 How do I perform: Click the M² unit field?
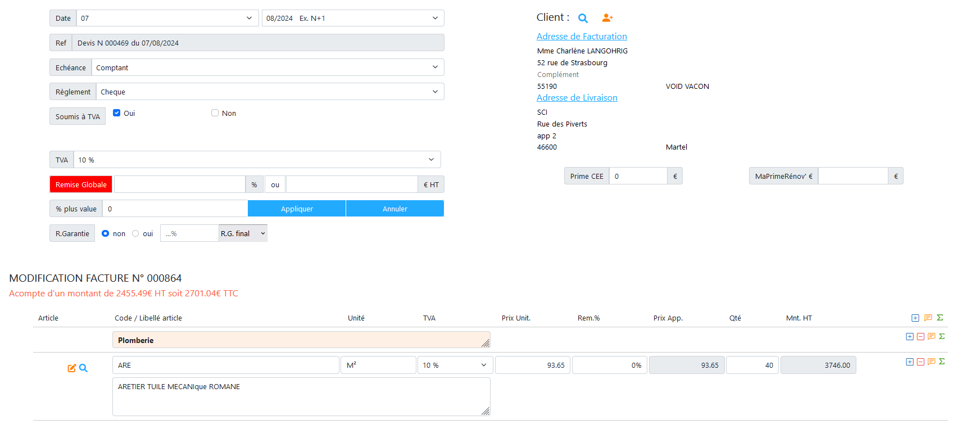[378, 365]
